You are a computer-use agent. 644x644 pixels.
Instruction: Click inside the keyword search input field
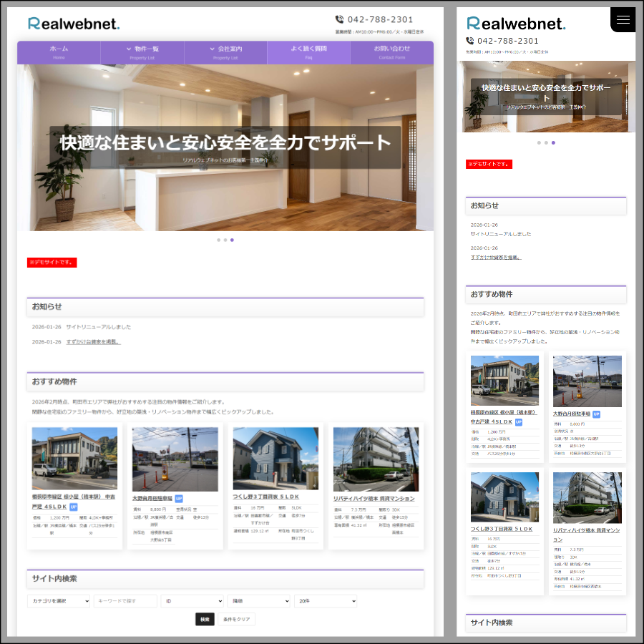click(x=125, y=601)
